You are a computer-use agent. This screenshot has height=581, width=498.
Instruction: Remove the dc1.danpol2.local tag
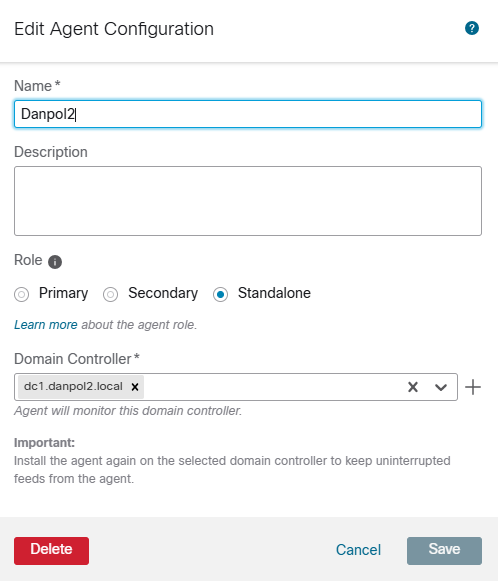coord(135,387)
